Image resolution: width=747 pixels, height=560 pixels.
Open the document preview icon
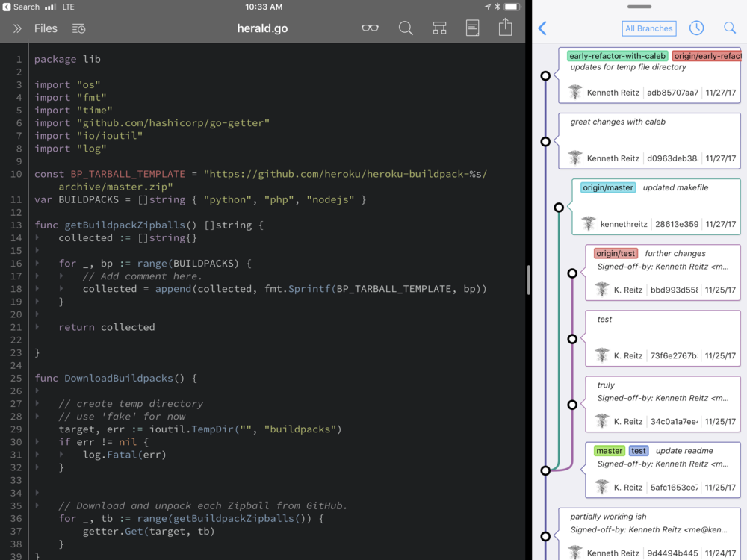click(472, 28)
